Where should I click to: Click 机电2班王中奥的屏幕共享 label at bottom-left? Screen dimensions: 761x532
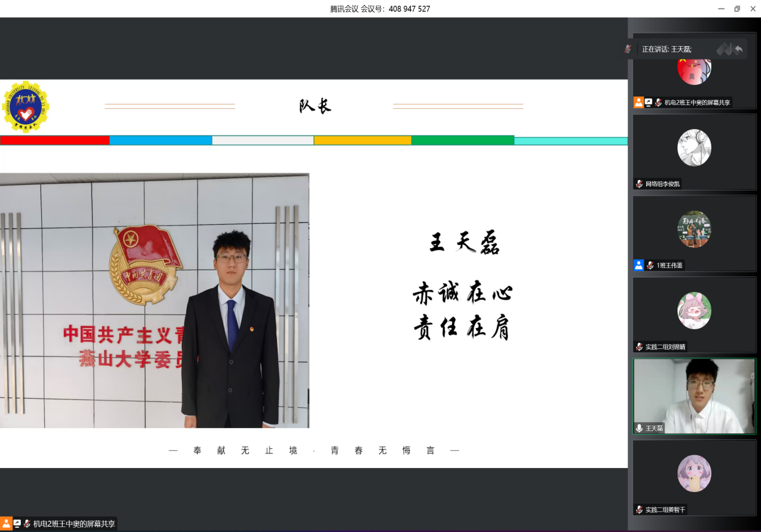pyautogui.click(x=74, y=524)
